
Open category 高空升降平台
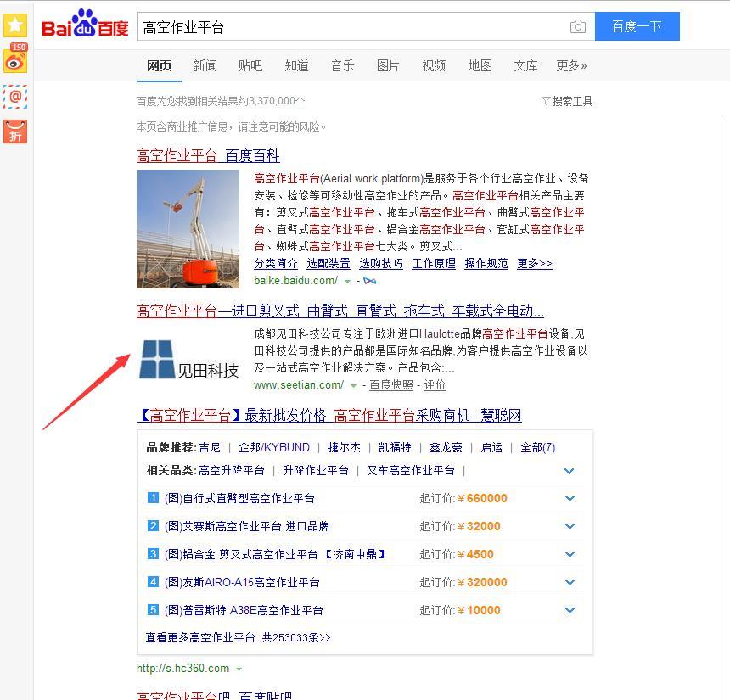click(232, 470)
